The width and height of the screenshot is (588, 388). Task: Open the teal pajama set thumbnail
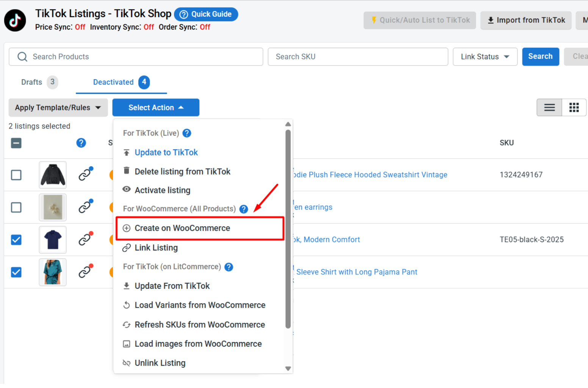tap(53, 272)
